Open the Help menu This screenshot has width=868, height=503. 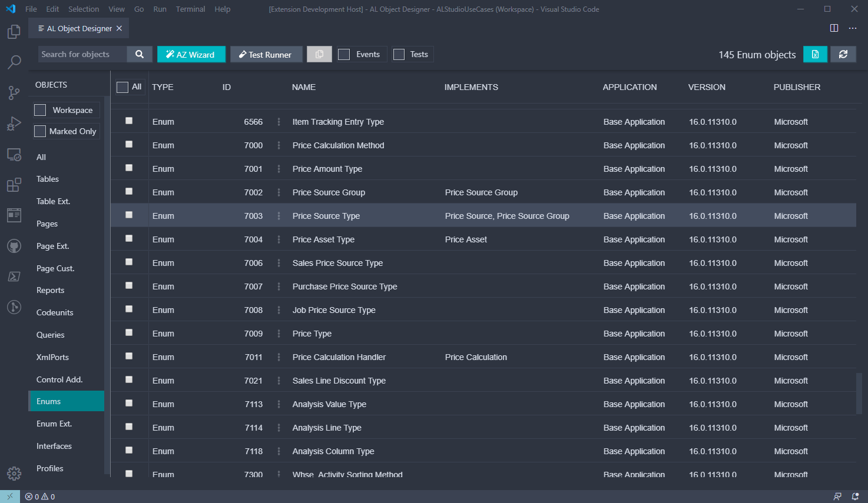(223, 9)
